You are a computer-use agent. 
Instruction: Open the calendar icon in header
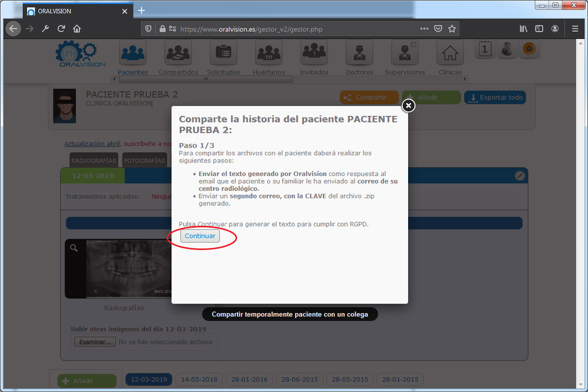[485, 49]
